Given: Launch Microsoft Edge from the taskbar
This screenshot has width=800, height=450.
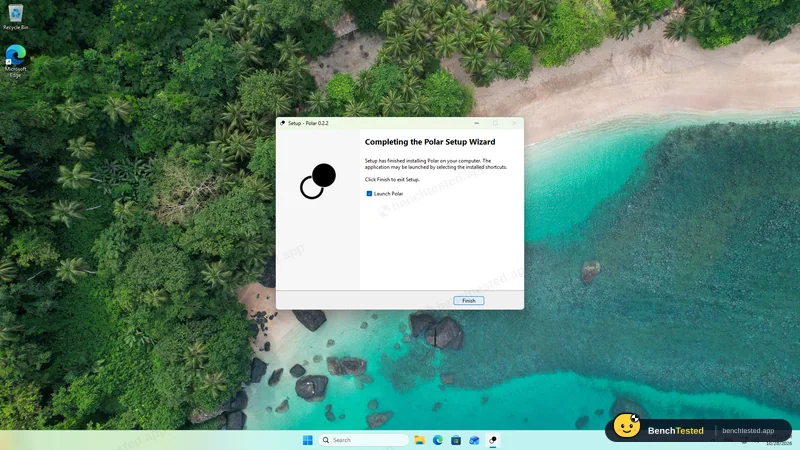Looking at the screenshot, I should (438, 440).
